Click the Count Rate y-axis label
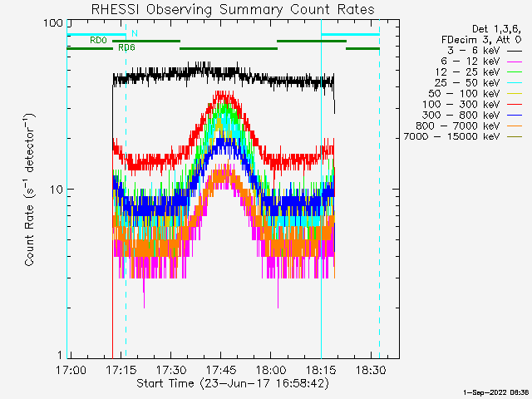Screen dimensions: 532x399 point(30,190)
